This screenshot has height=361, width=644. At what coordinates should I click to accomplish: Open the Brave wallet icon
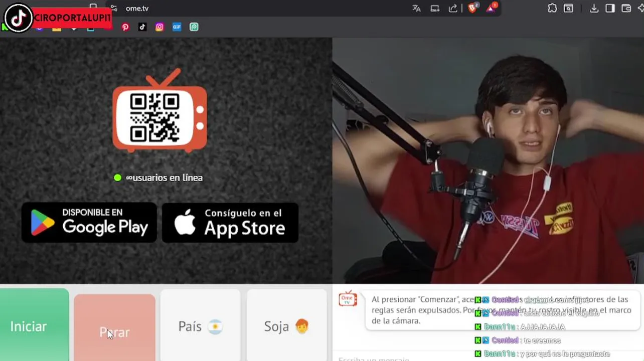pos(626,8)
